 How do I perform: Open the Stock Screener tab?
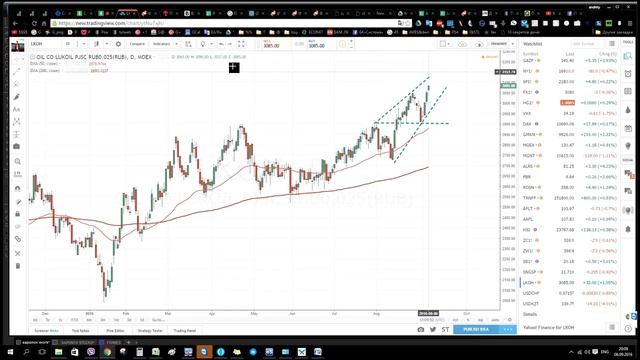click(46, 331)
